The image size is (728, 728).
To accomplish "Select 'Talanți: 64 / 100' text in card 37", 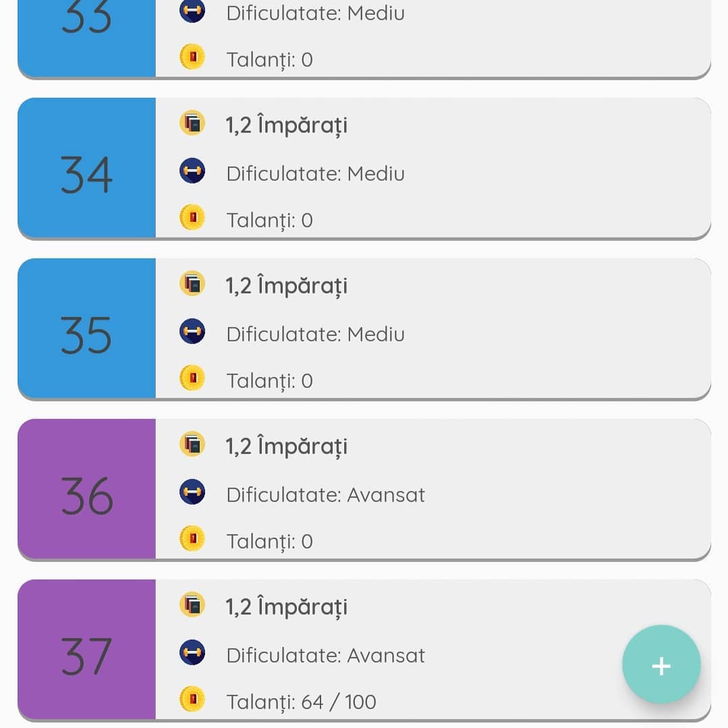I will click(x=302, y=702).
